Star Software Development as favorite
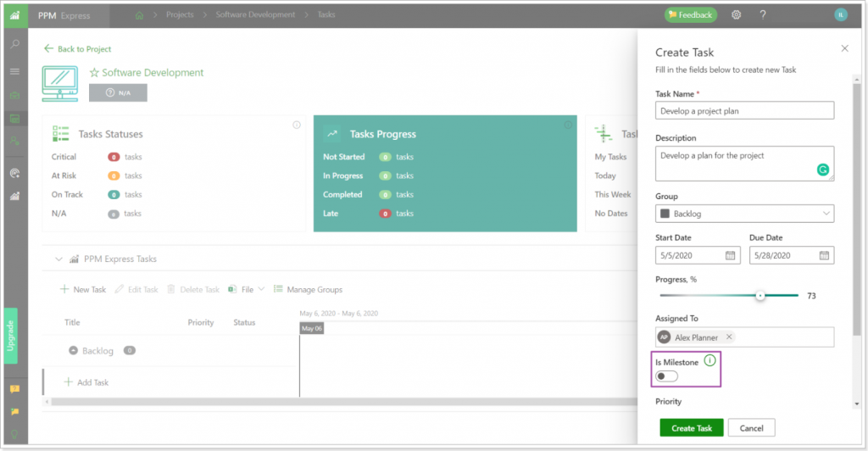This screenshot has width=868, height=451. tap(95, 73)
